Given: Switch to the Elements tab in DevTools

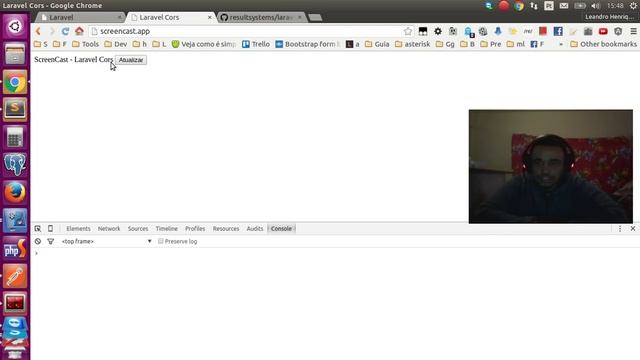Looking at the screenshot, I should click(78, 229).
